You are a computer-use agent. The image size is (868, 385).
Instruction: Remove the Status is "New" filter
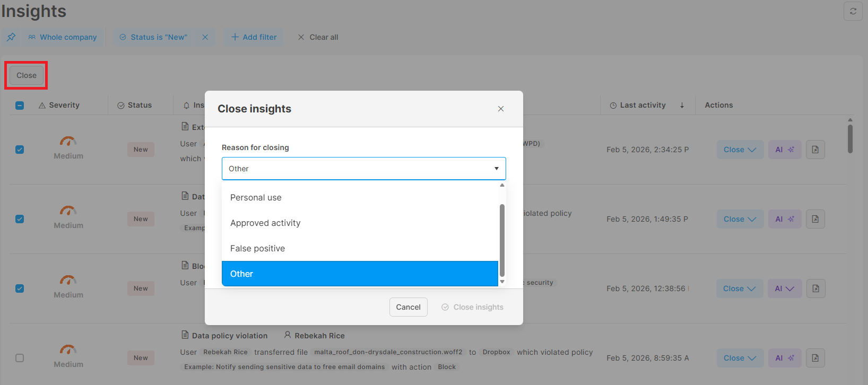[205, 37]
